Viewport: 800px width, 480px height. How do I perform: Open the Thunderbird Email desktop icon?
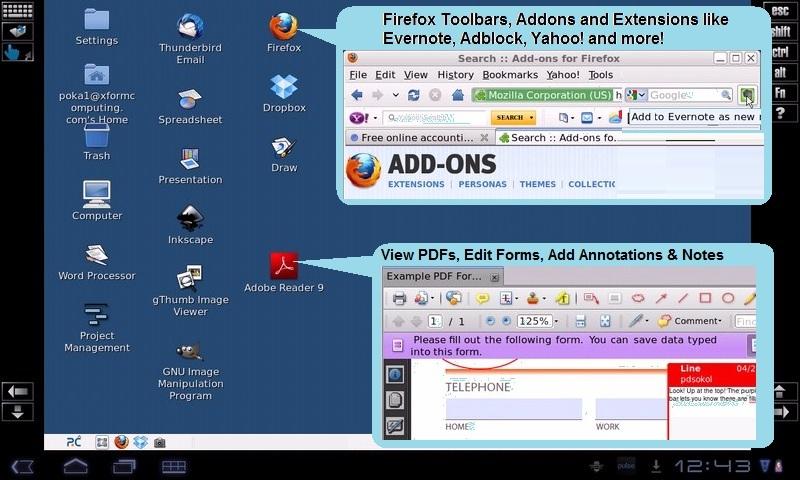190,30
